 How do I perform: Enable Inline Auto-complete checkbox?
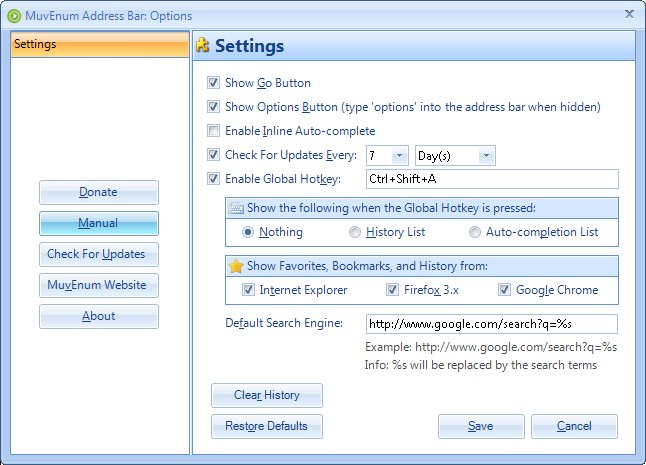tap(213, 131)
